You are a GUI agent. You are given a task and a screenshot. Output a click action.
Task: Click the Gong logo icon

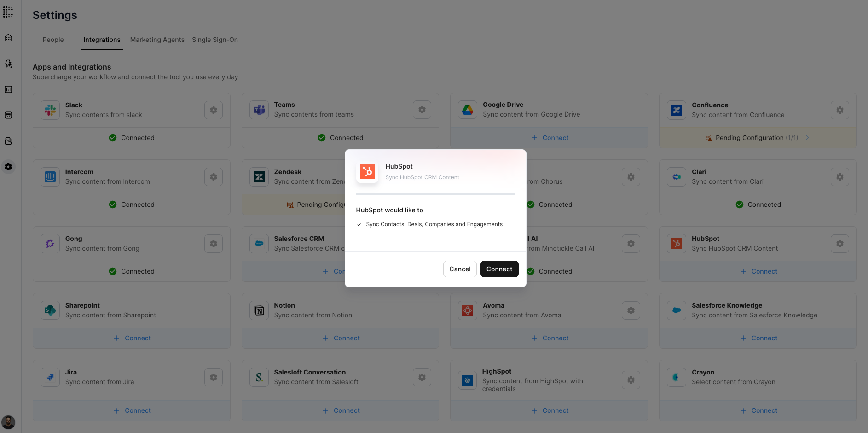pos(50,244)
